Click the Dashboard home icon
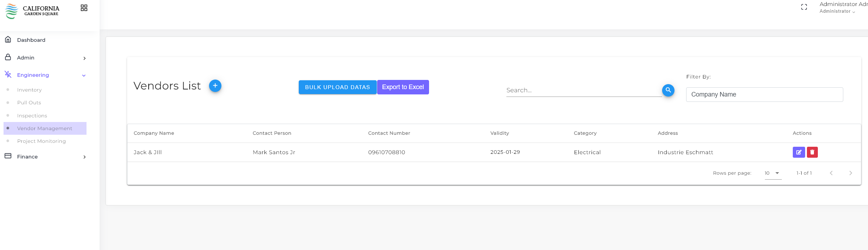 click(x=8, y=39)
